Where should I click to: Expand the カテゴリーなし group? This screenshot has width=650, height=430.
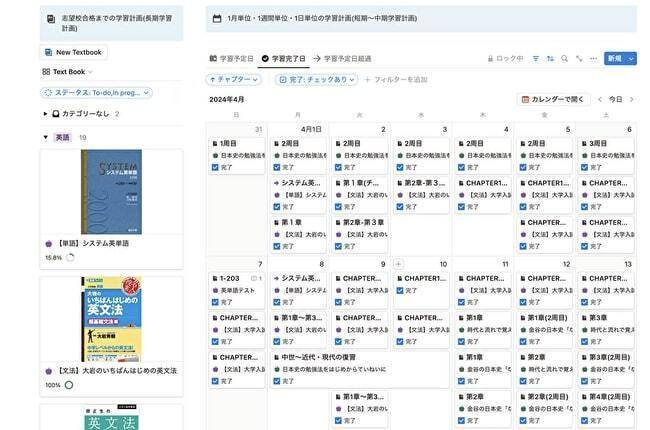[x=45, y=114]
